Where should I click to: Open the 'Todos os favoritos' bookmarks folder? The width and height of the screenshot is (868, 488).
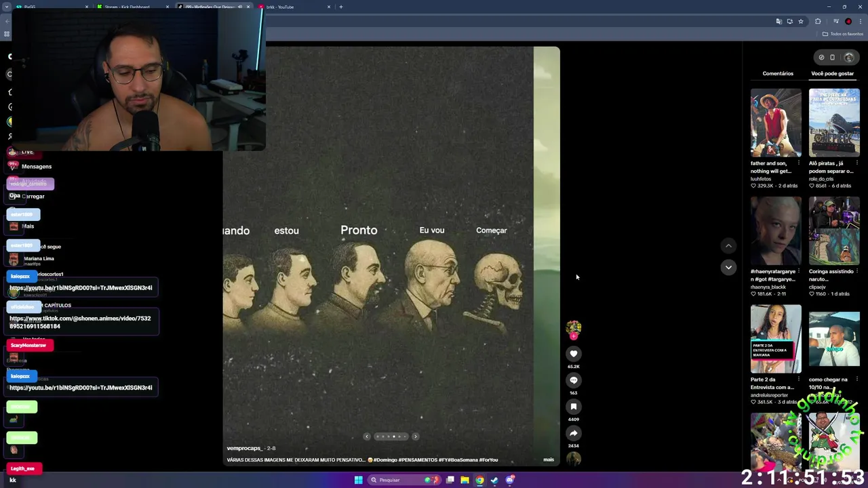[842, 34]
